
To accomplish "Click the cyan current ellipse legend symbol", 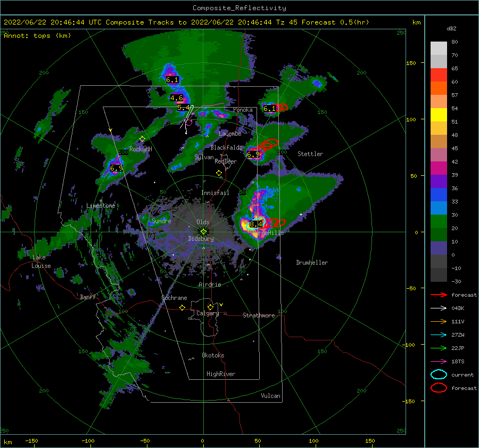I will tap(439, 374).
